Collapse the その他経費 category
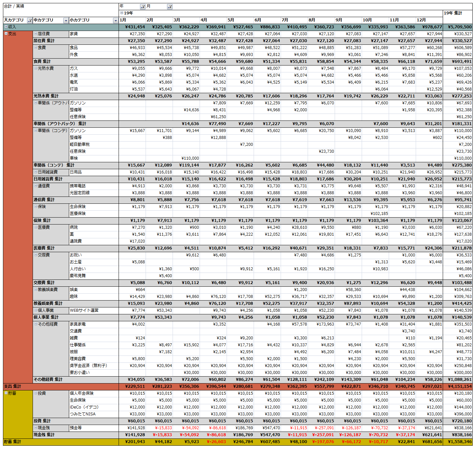Viewport: 476px width, 449px height. (36, 324)
